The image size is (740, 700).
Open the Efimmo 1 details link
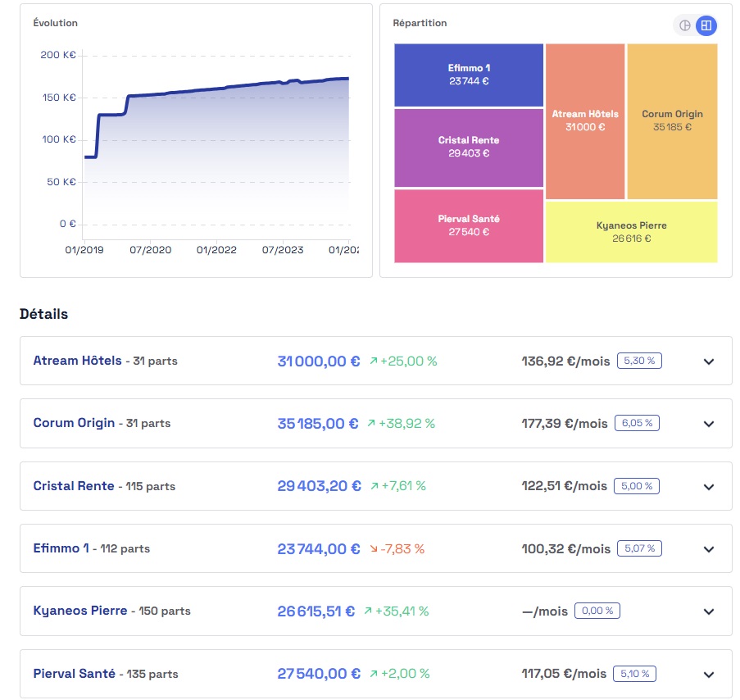(x=61, y=548)
